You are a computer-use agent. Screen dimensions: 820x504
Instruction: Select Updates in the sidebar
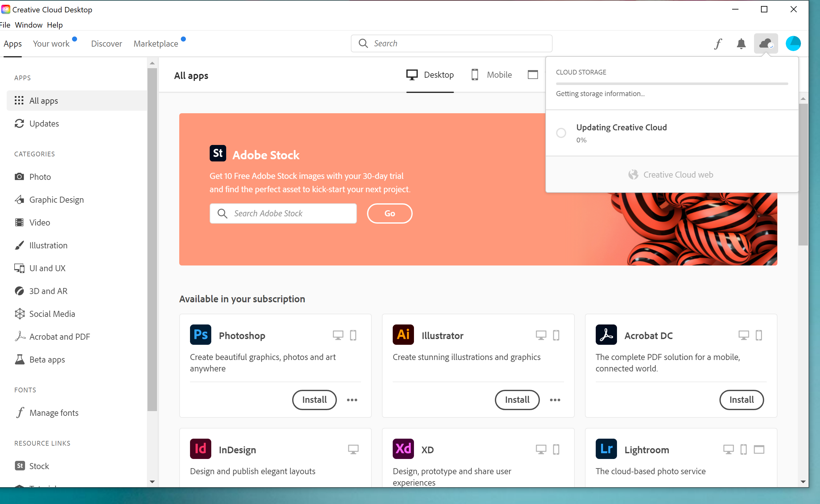point(44,124)
